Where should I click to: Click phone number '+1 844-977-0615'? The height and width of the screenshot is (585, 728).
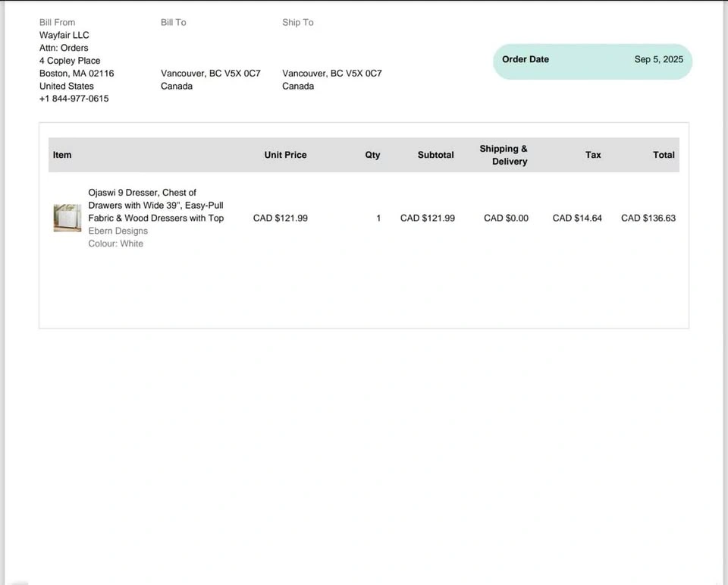(x=74, y=99)
